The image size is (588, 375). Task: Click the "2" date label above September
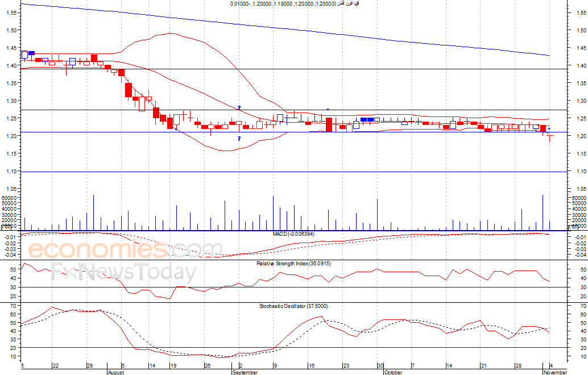pos(241,366)
